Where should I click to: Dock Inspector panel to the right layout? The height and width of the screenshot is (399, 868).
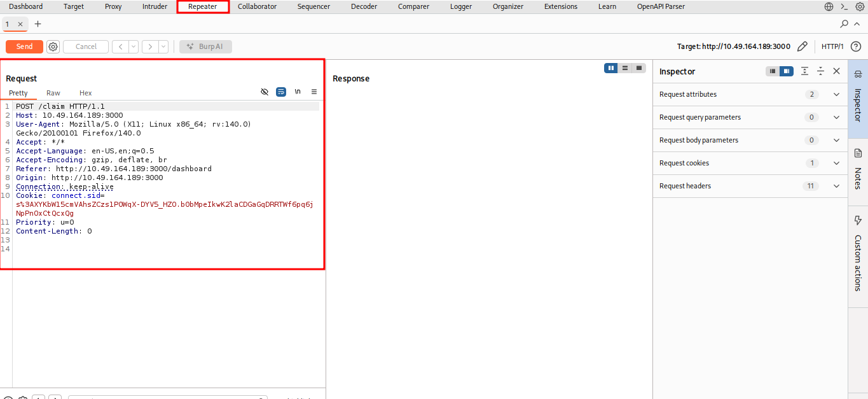(x=787, y=71)
